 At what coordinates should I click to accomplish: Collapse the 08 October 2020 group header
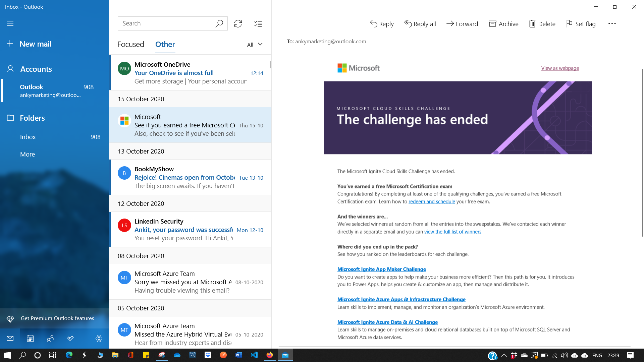190,256
